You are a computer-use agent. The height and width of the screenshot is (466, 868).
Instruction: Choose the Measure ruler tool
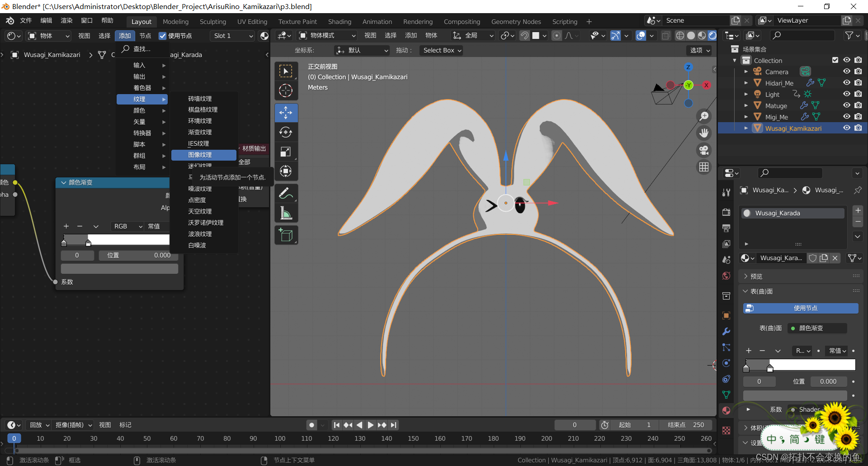[286, 213]
